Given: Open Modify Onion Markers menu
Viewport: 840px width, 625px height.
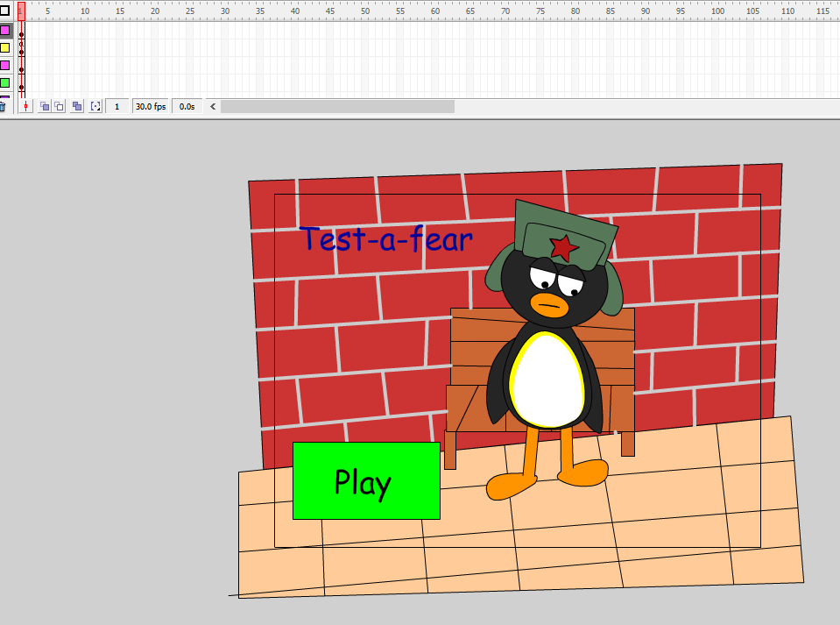Looking at the screenshot, I should pos(95,107).
